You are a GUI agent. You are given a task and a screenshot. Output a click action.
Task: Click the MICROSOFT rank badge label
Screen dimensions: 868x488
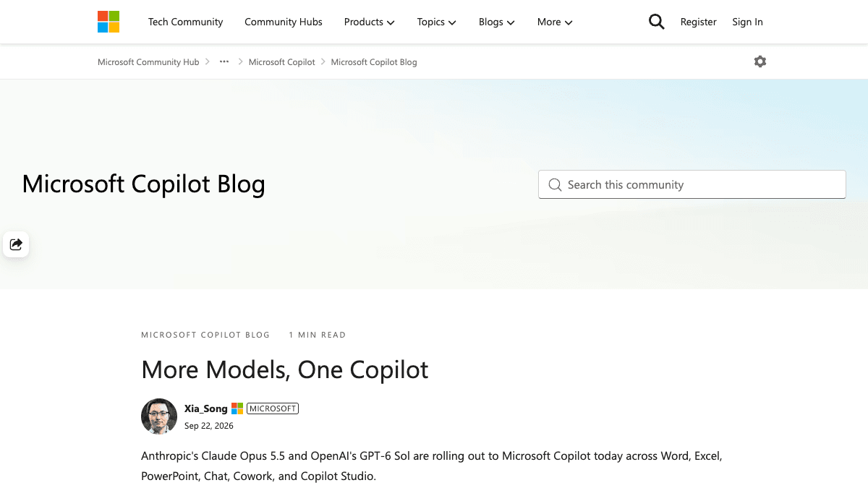(273, 408)
